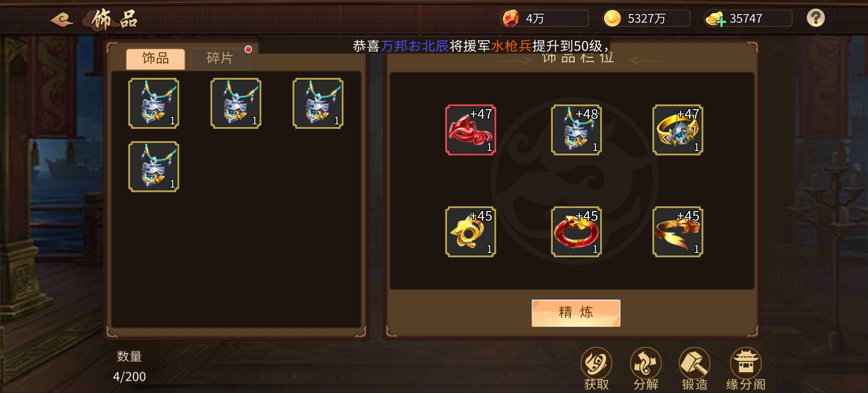Select the red mask accessory +47
The image size is (868, 393).
click(471, 130)
